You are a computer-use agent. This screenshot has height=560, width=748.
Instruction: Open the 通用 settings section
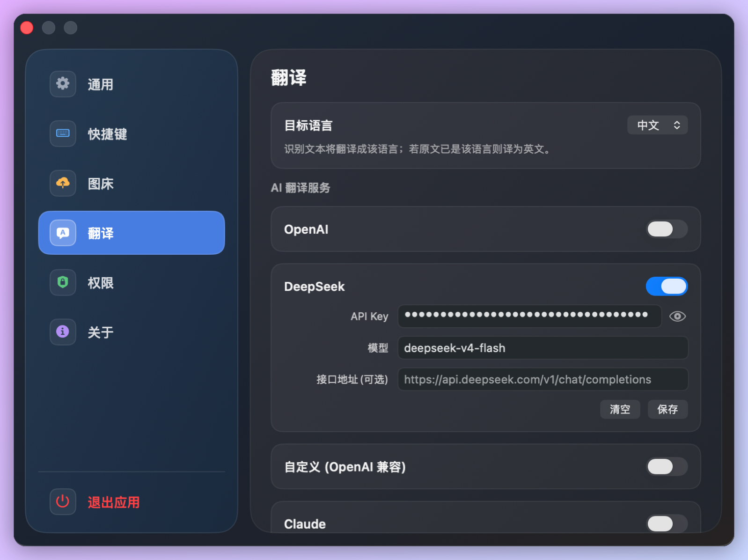pyautogui.click(x=132, y=84)
